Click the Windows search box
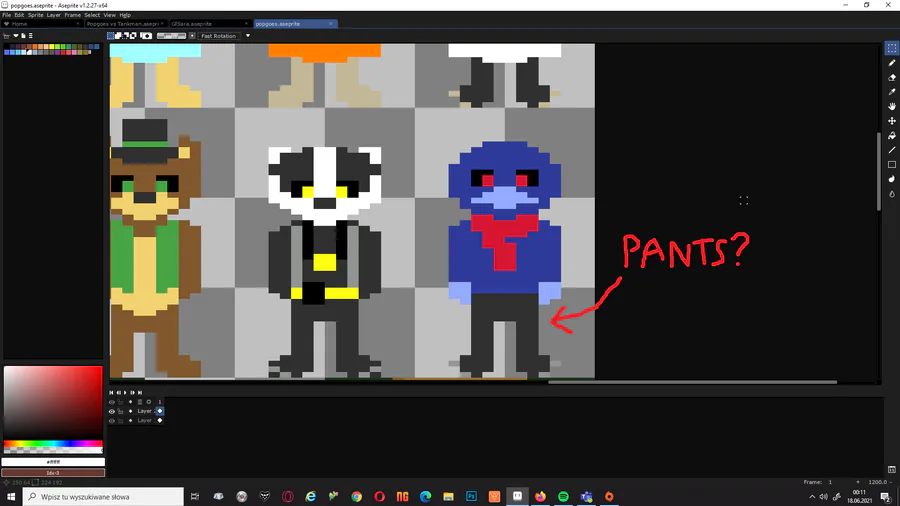900x506 pixels. (x=103, y=497)
